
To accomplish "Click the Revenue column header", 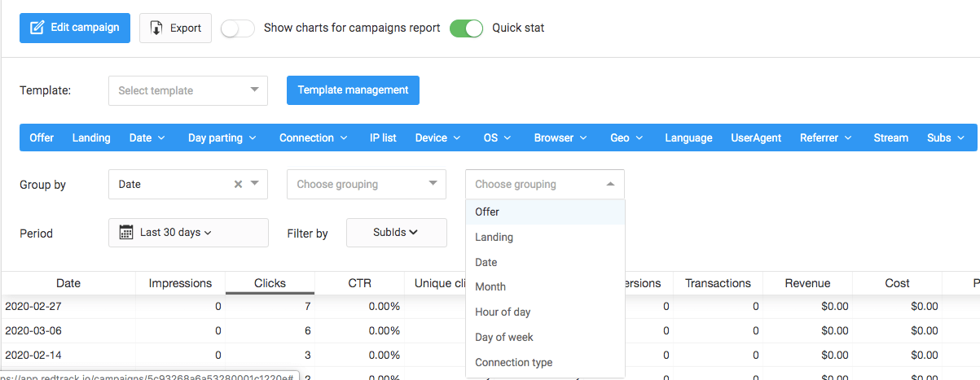I will click(807, 283).
